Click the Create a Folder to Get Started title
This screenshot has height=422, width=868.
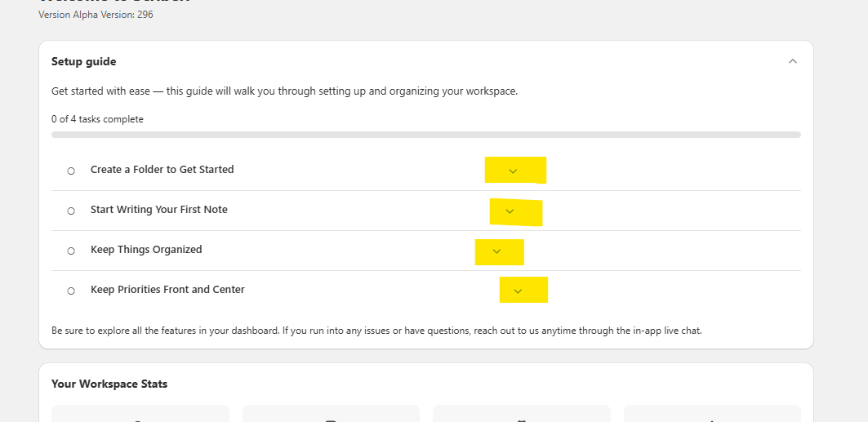pyautogui.click(x=162, y=170)
